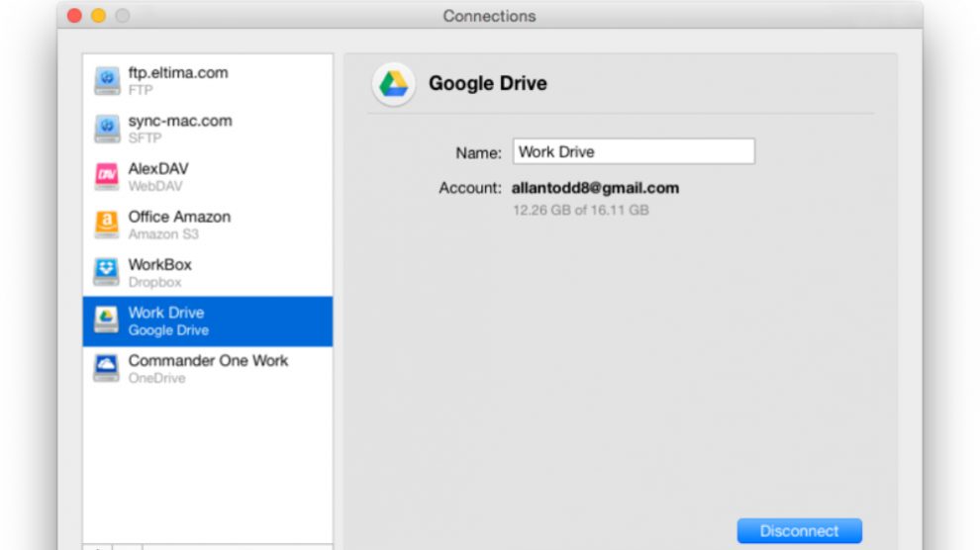Click the Commander One Work OneDrive icon
Screen dimensions: 980x550
pyautogui.click(x=107, y=368)
